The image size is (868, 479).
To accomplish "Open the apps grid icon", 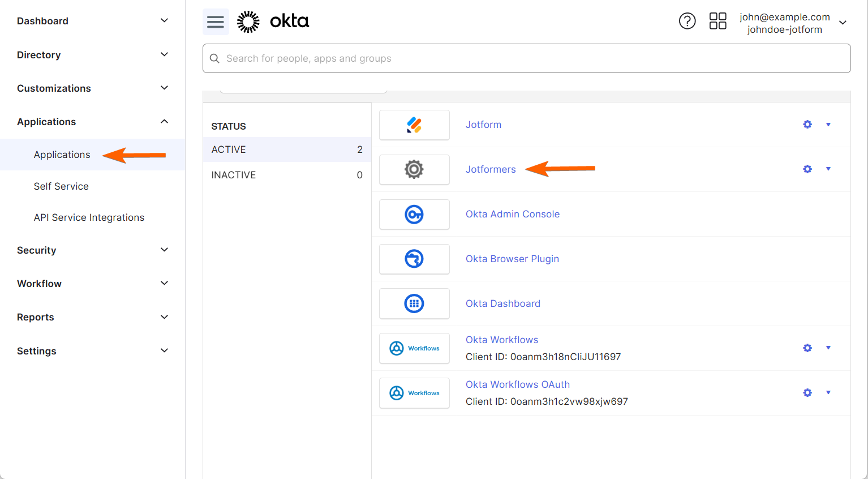I will click(717, 22).
